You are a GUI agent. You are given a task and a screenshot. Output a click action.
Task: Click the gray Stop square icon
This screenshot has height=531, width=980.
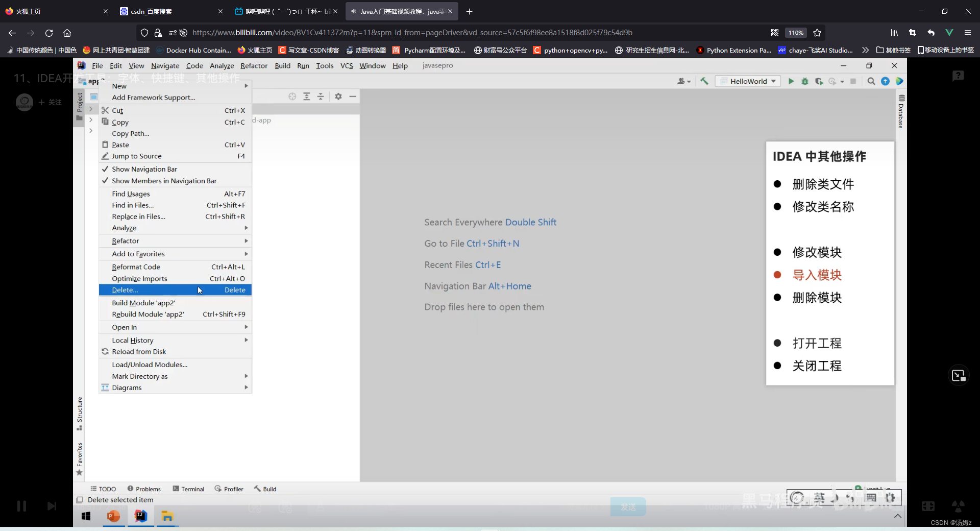tap(853, 81)
